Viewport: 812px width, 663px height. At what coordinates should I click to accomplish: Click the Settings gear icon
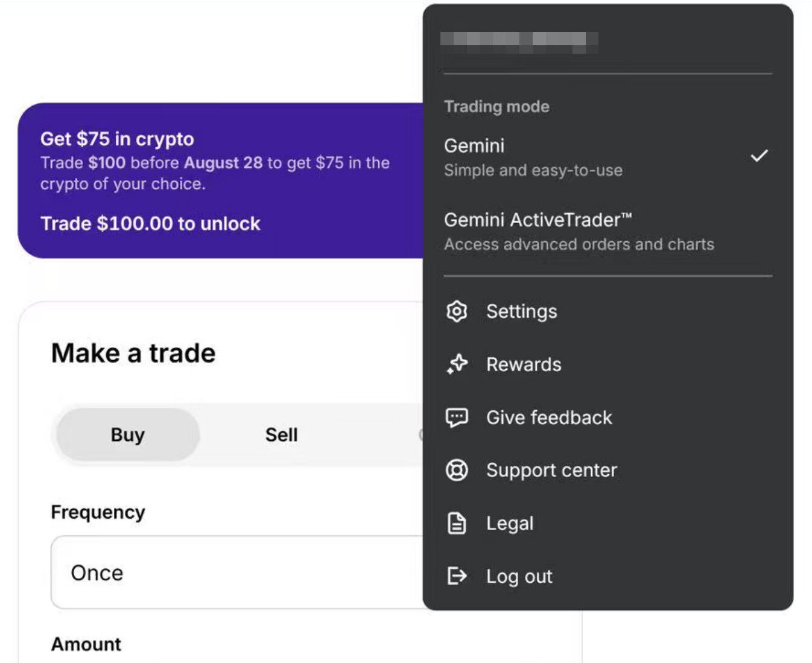tap(457, 311)
